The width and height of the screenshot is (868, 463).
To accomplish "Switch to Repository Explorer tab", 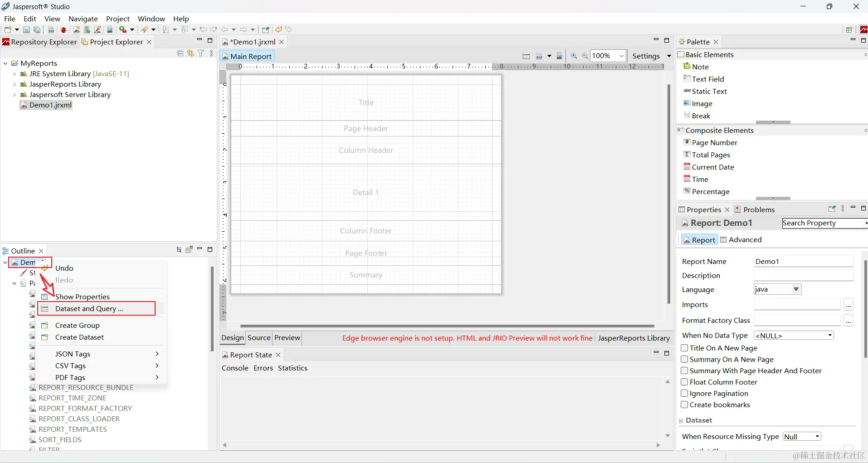I will point(40,42).
